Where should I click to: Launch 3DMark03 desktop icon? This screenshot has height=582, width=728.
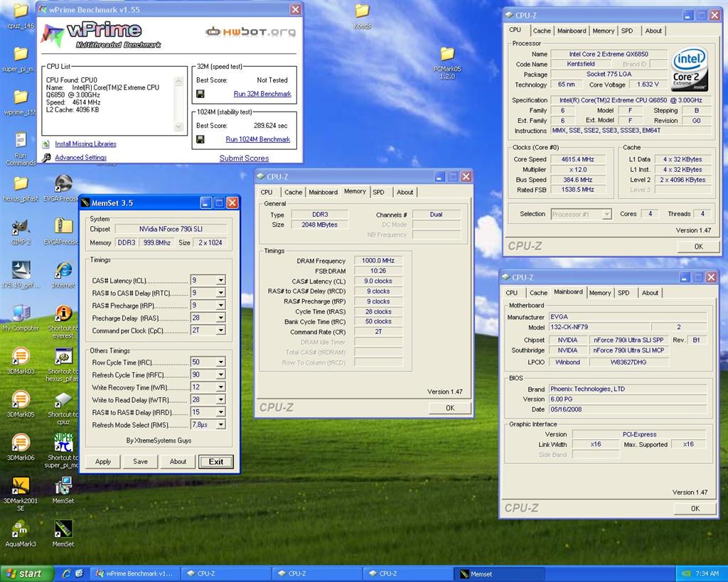21,357
